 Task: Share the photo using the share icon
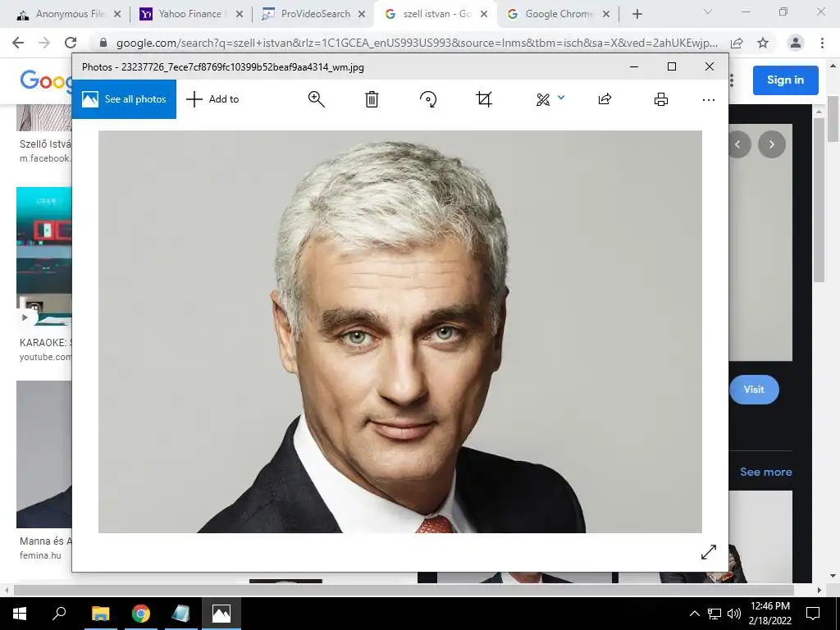pos(605,99)
